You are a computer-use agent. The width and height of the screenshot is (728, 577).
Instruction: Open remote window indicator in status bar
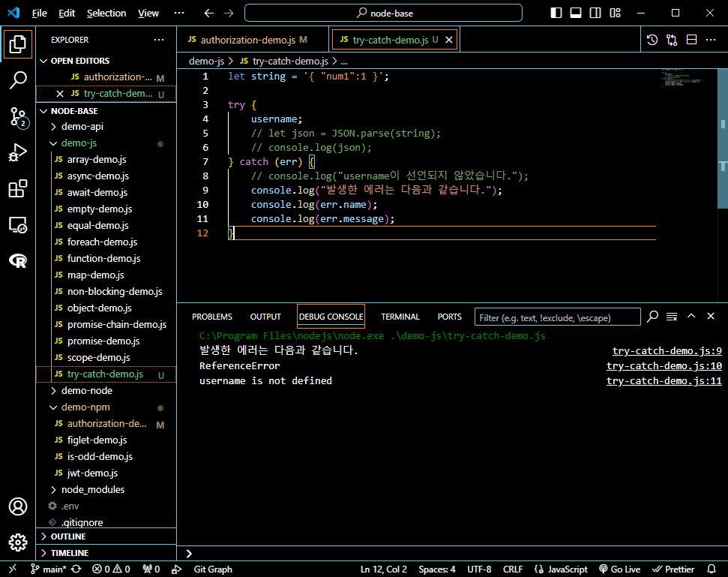[13, 569]
